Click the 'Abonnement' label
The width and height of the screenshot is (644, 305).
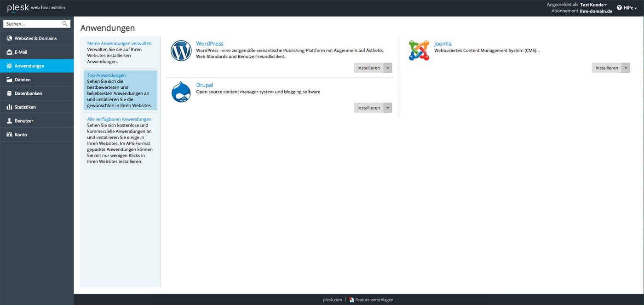(565, 11)
